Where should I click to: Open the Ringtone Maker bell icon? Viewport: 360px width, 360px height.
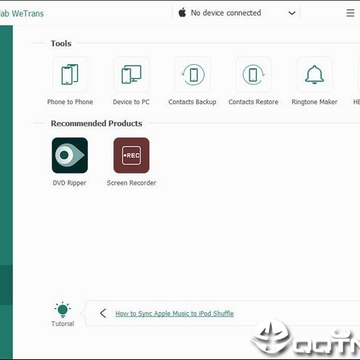pyautogui.click(x=314, y=74)
